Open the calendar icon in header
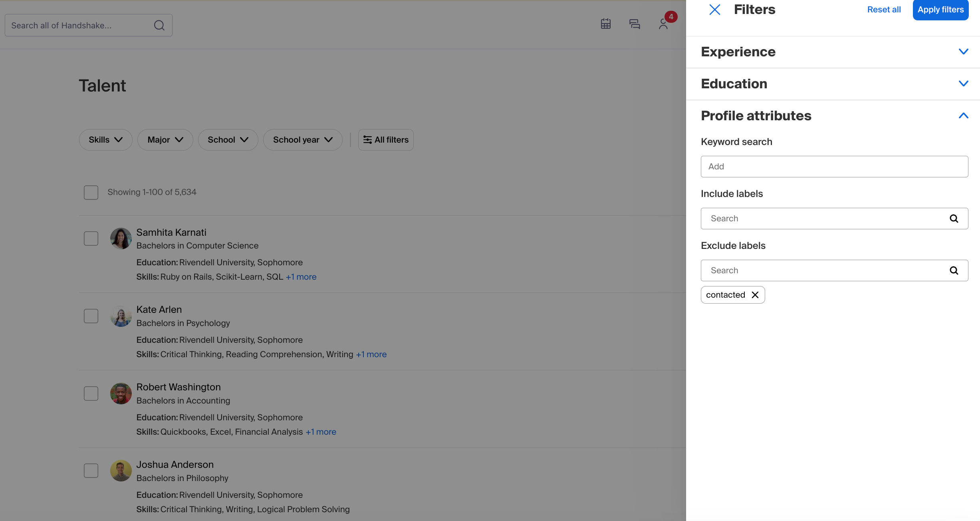This screenshot has height=521, width=980. click(x=606, y=24)
